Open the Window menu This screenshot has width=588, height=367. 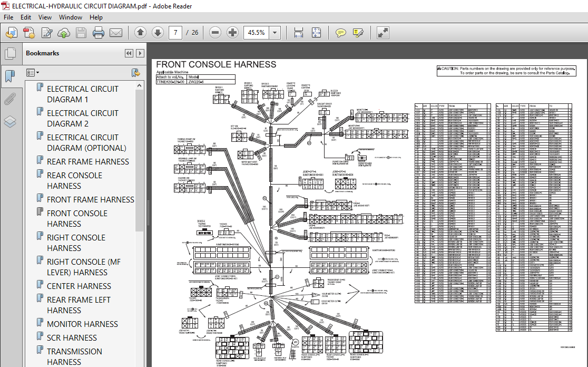[71, 17]
